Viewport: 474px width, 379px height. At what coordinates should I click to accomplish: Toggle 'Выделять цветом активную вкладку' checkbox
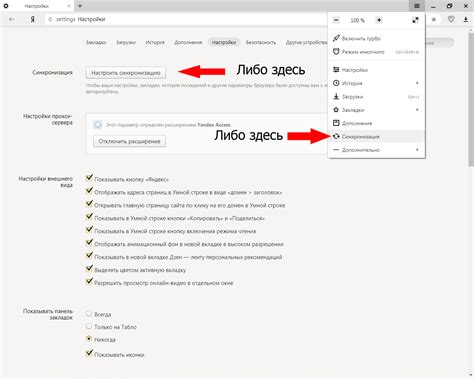coord(89,268)
